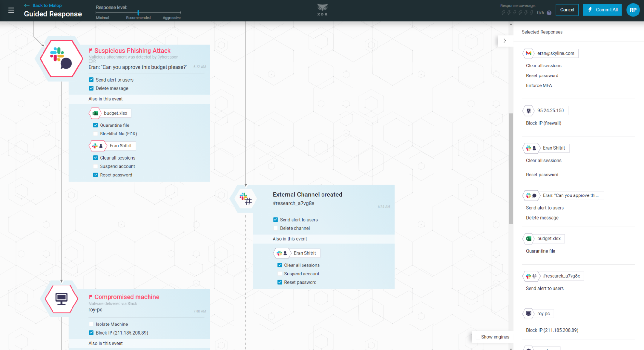Click the Slack message hexagon icon
Screen dimensions: 644x350
click(61, 59)
